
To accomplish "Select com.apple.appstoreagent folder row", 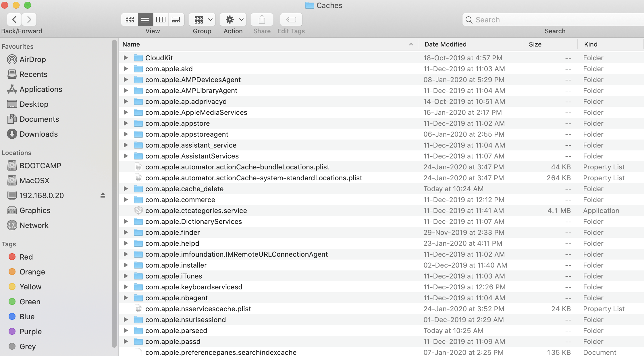I will click(381, 134).
